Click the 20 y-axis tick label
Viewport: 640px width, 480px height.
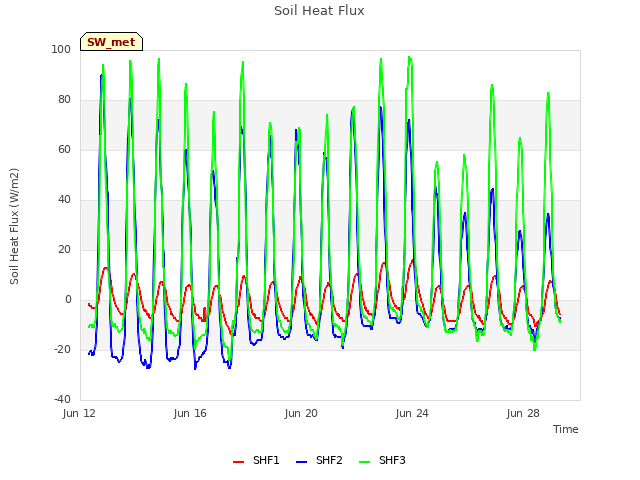pos(64,249)
